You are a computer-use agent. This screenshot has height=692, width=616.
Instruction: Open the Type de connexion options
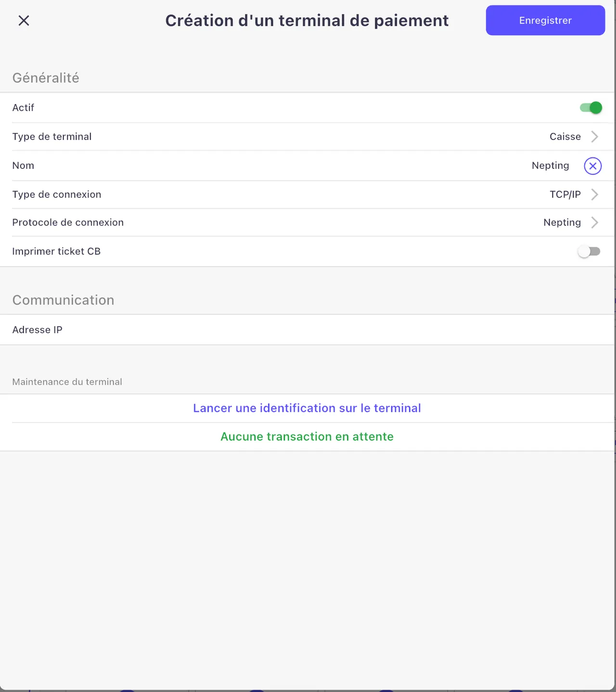tap(307, 194)
